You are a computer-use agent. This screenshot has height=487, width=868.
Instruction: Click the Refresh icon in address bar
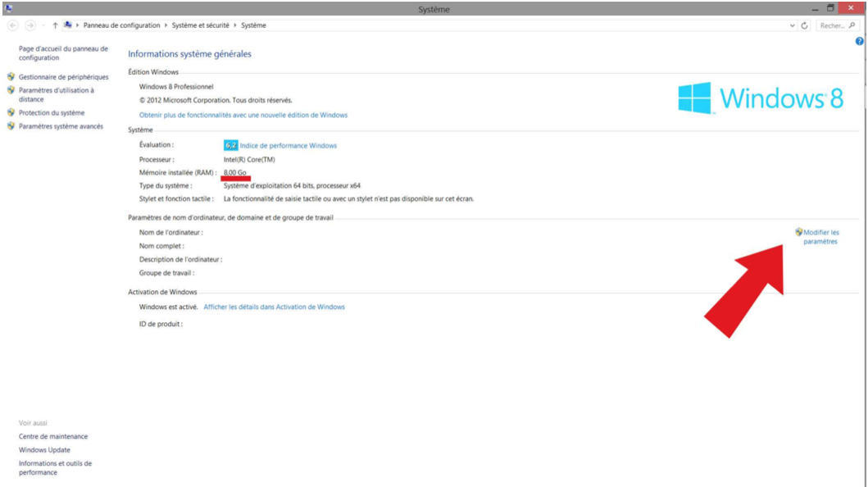coord(805,25)
